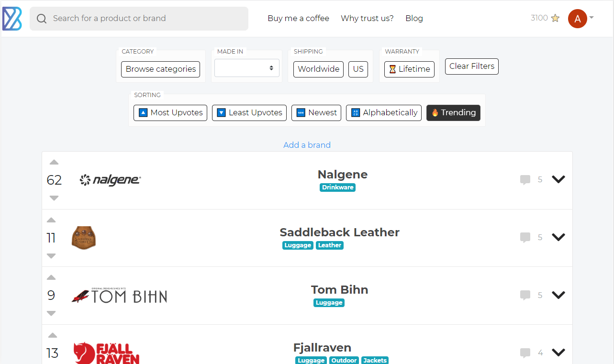Expand the Tom Bihn row chevron

coord(558,295)
